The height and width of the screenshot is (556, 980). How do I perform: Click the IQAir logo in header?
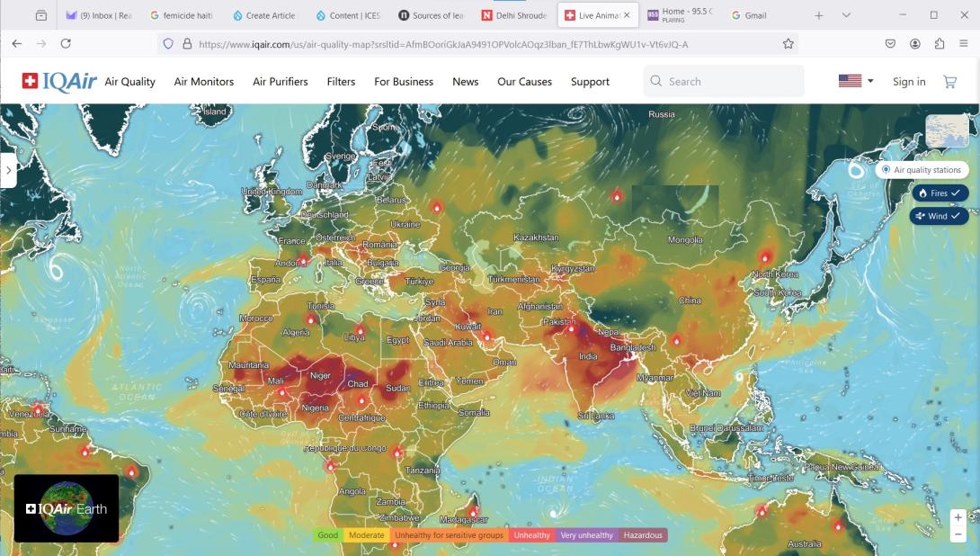click(x=59, y=81)
